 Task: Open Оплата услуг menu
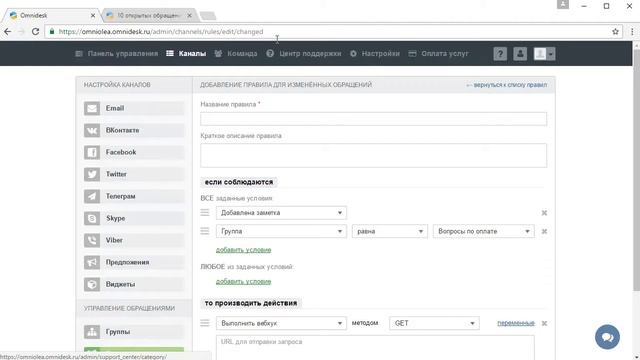click(438, 53)
